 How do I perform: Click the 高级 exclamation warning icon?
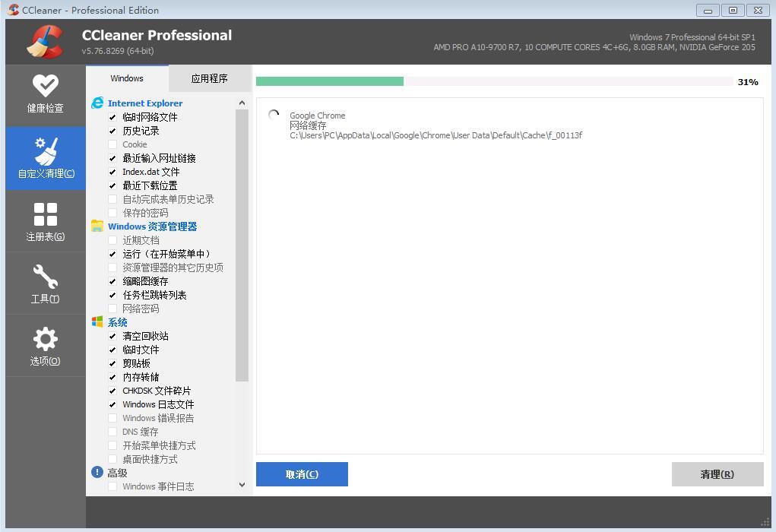[x=97, y=472]
